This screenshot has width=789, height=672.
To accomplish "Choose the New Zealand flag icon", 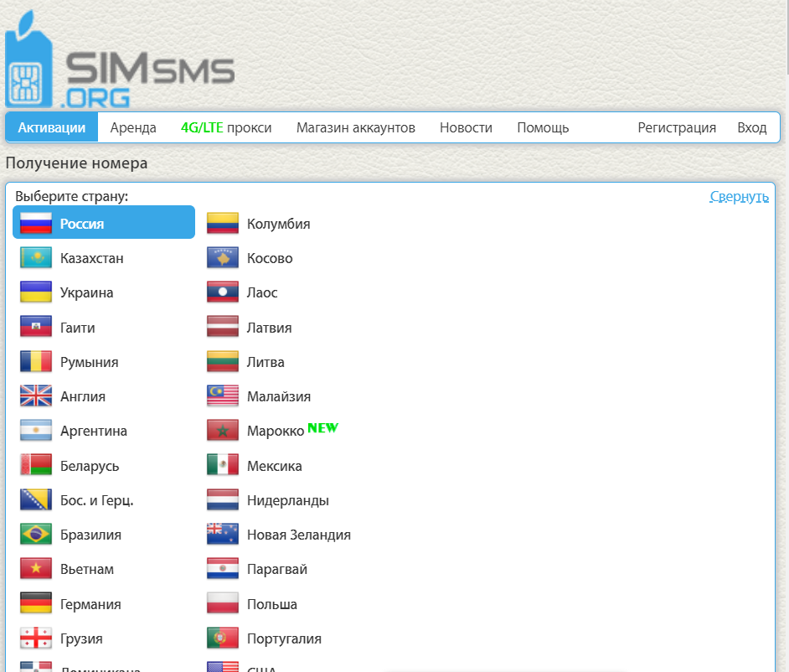I will point(223,534).
